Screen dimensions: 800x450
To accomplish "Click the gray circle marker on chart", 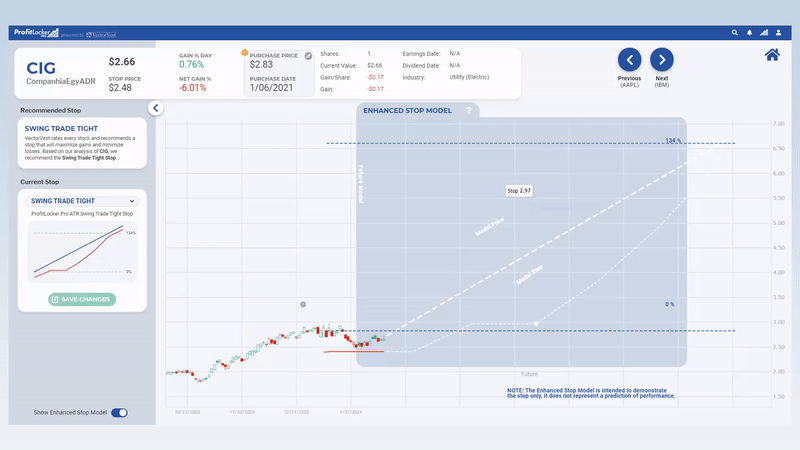I will [x=303, y=305].
